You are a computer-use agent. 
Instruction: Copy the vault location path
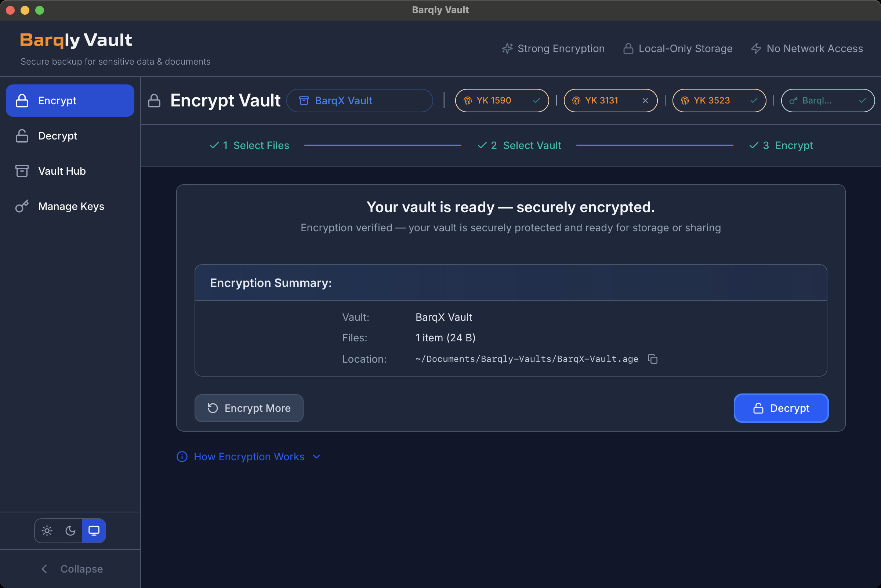653,359
